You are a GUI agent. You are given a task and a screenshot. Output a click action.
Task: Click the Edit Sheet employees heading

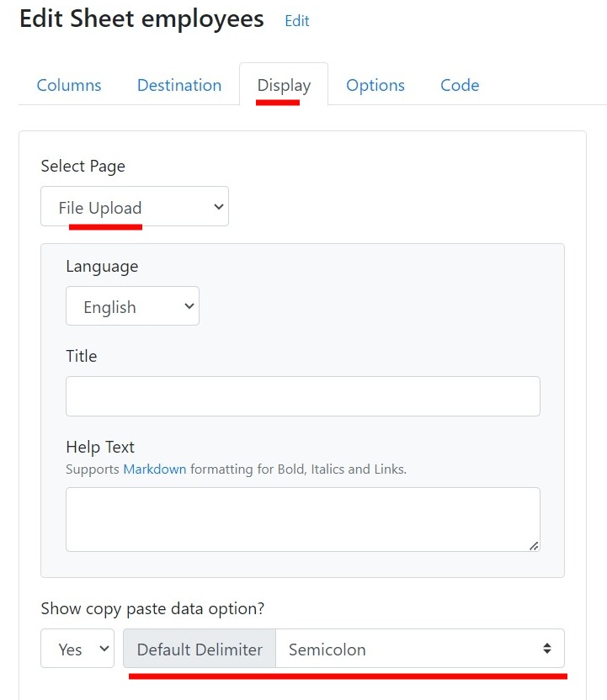(x=141, y=19)
